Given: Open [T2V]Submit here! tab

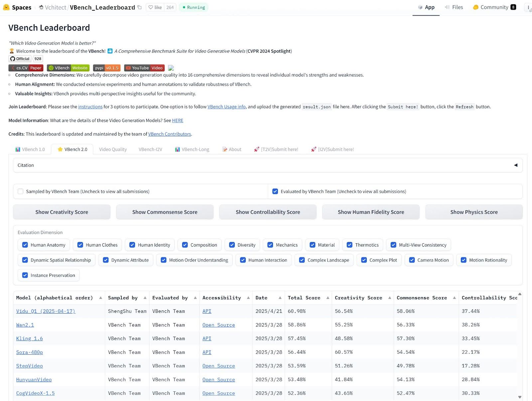Looking at the screenshot, I should (276, 149).
